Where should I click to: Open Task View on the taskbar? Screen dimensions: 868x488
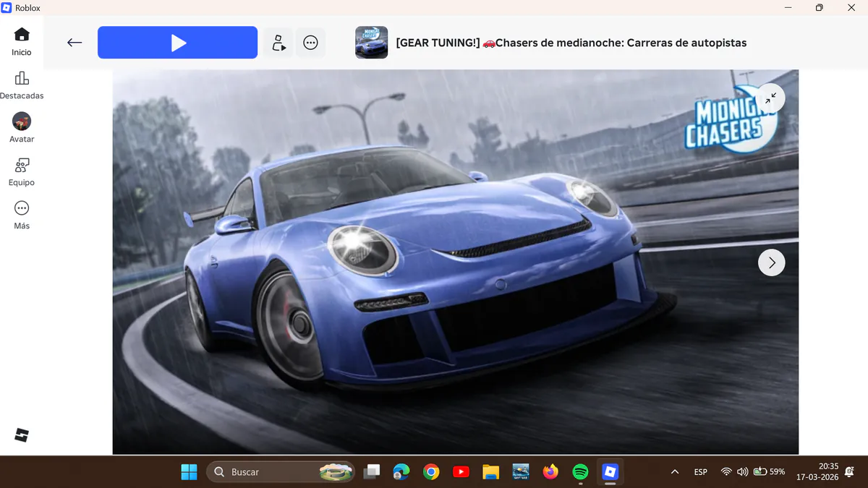click(x=373, y=472)
